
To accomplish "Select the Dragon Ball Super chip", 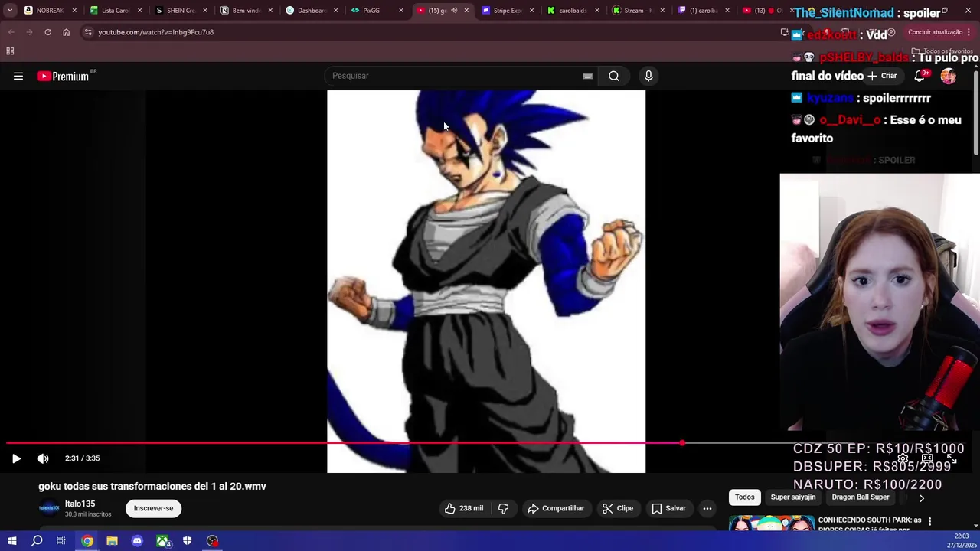I will tap(861, 497).
